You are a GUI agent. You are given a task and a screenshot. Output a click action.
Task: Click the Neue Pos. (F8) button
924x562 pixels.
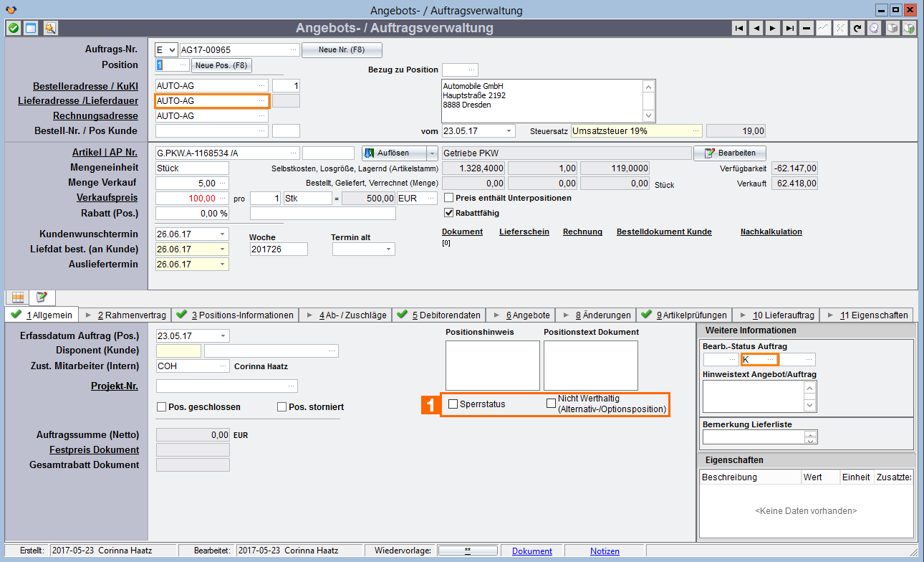pyautogui.click(x=221, y=65)
